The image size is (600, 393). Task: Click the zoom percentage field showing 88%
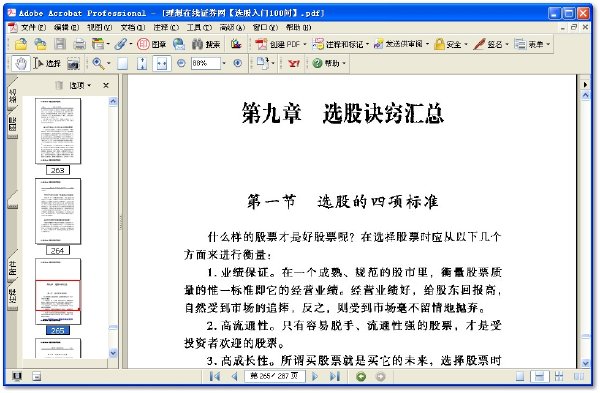[206, 63]
